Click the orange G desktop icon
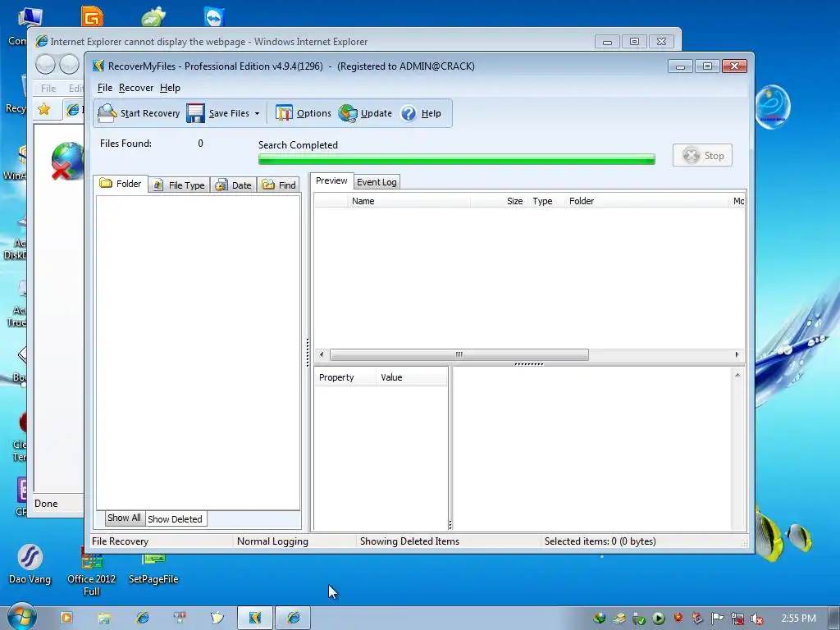The width and height of the screenshot is (840, 630). tap(92, 16)
